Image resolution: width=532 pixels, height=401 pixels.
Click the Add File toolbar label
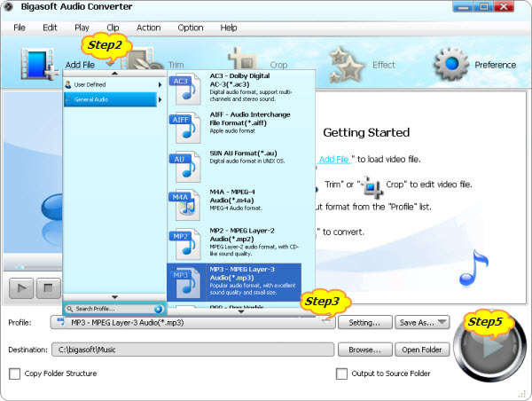pos(80,65)
